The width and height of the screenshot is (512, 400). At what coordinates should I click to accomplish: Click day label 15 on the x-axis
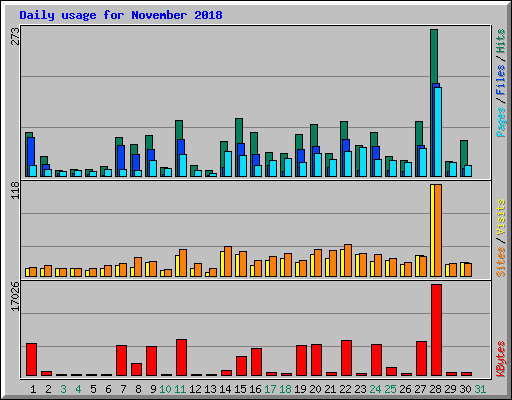pos(240,389)
